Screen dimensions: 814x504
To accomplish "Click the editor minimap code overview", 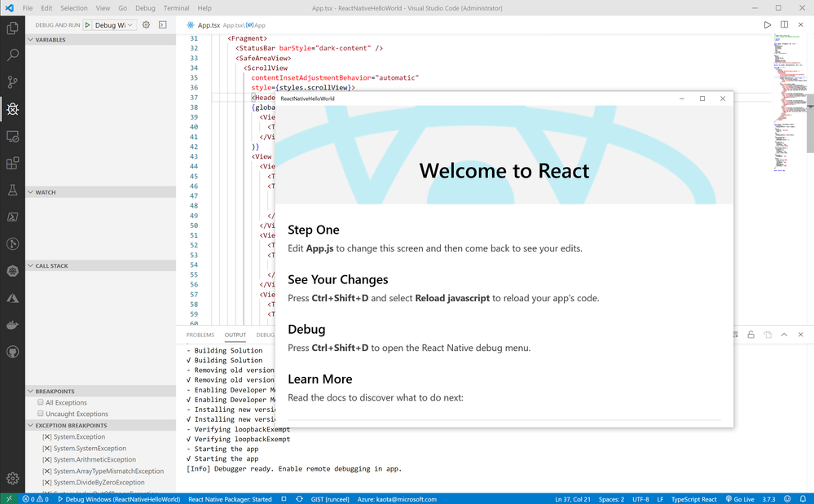I will [789, 103].
